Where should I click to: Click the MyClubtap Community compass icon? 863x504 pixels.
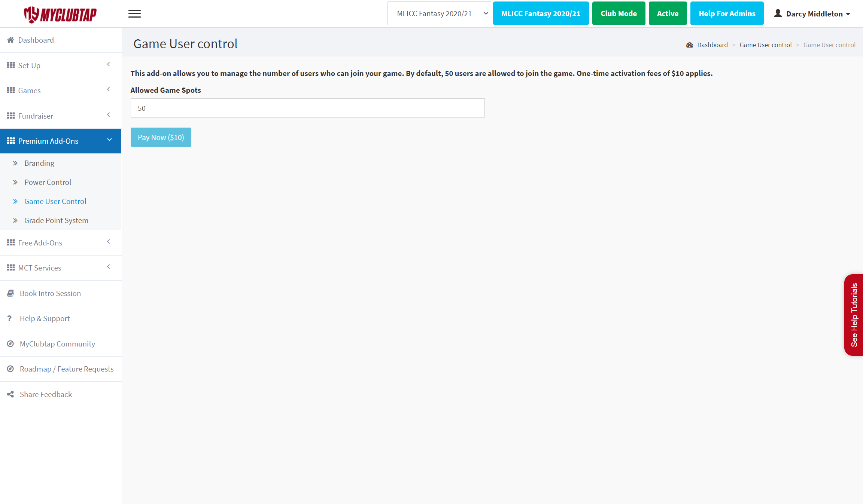tap(10, 344)
